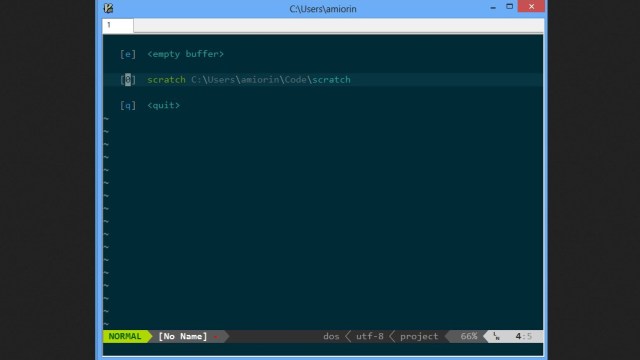Click the red modified marker after [No Name]
640x360 pixels.
(216, 337)
